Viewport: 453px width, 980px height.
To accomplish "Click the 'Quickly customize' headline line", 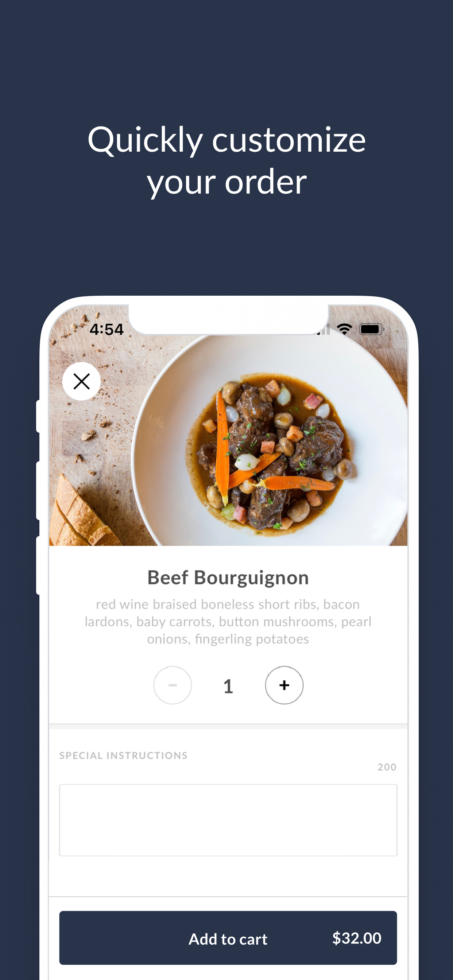I will point(226,140).
